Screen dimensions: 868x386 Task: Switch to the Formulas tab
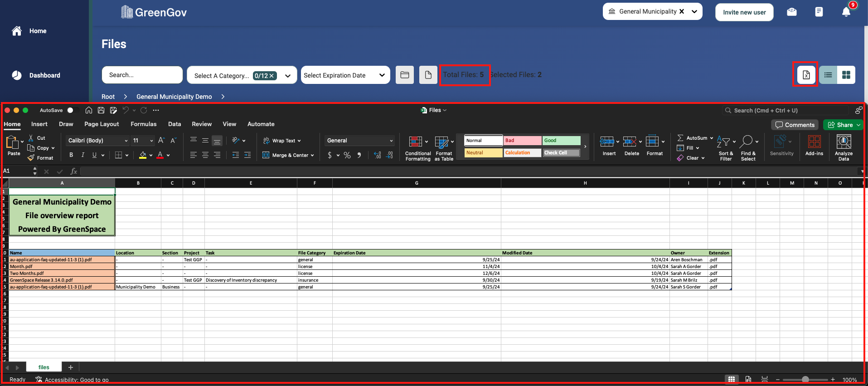pyautogui.click(x=144, y=124)
